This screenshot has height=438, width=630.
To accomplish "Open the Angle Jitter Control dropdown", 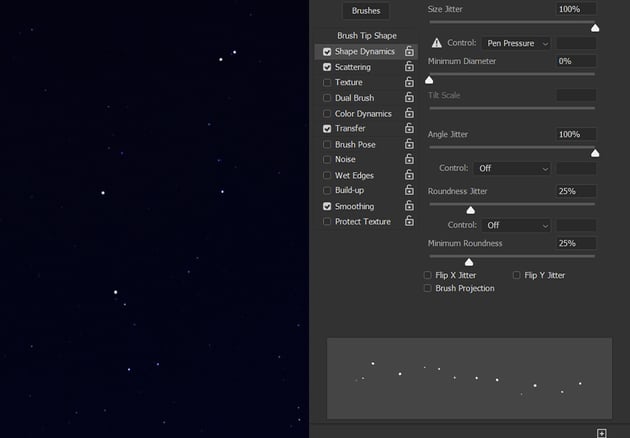I will click(512, 168).
